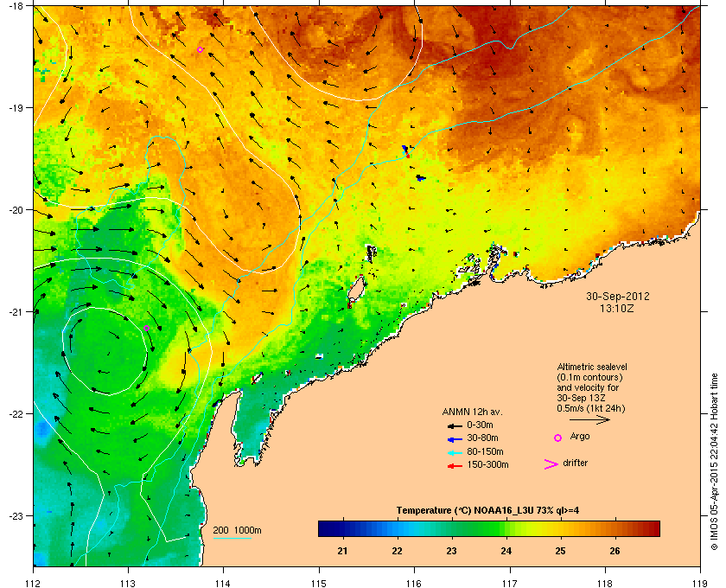Click the colorbar tick label 24
Image resolution: width=726 pixels, height=588 pixels.
506,551
